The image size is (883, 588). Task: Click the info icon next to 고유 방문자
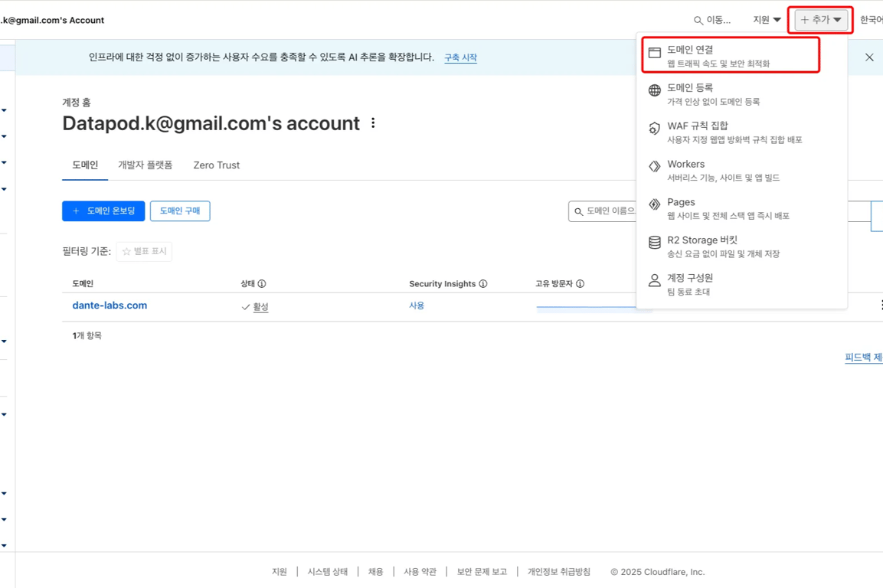(x=580, y=284)
